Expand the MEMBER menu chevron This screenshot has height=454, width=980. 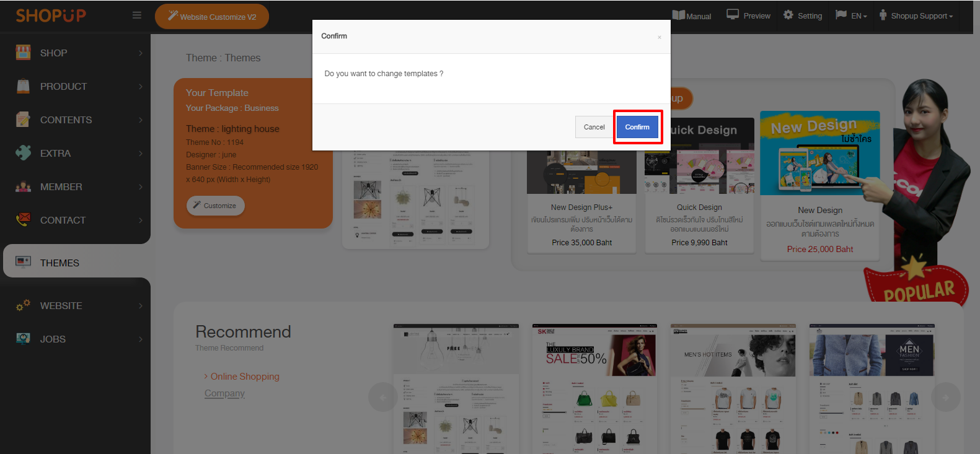click(x=141, y=187)
